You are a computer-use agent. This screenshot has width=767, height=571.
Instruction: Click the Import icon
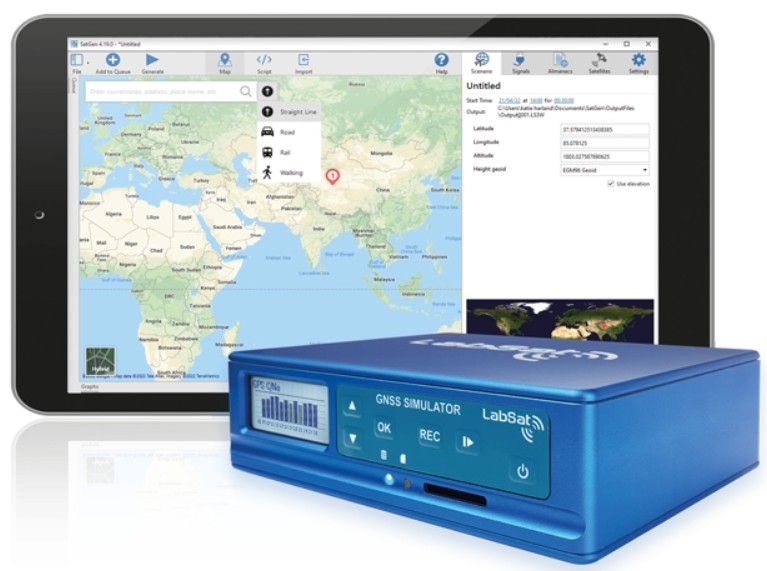tap(303, 60)
